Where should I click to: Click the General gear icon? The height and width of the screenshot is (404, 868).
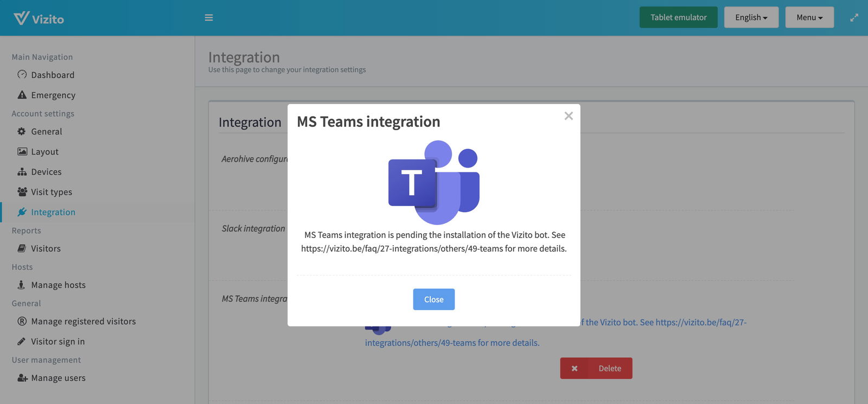click(22, 131)
